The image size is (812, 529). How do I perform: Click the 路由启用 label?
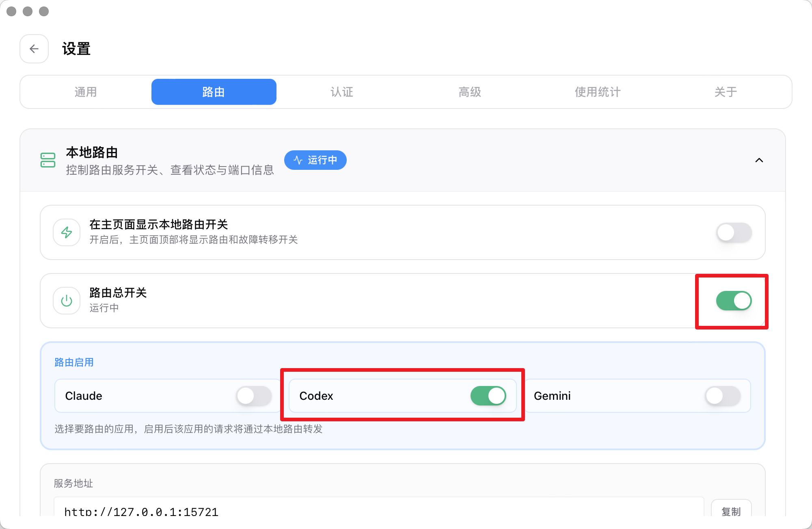pos(74,362)
